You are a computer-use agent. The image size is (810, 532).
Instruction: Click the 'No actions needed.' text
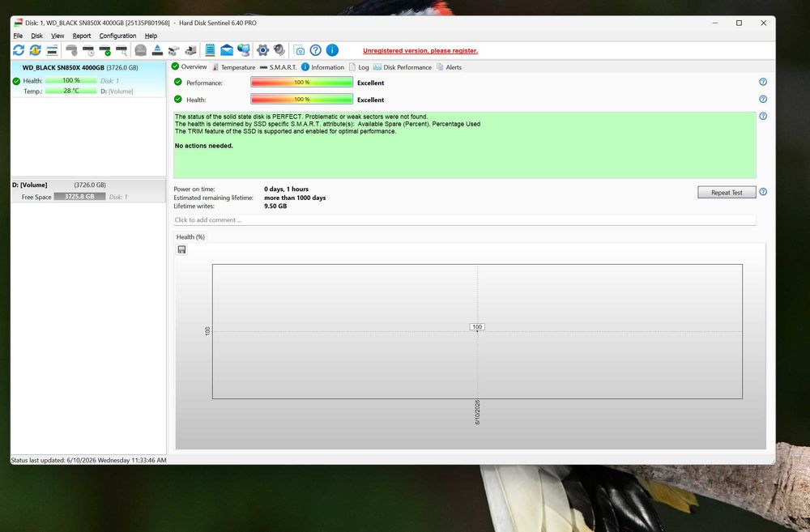coord(203,146)
